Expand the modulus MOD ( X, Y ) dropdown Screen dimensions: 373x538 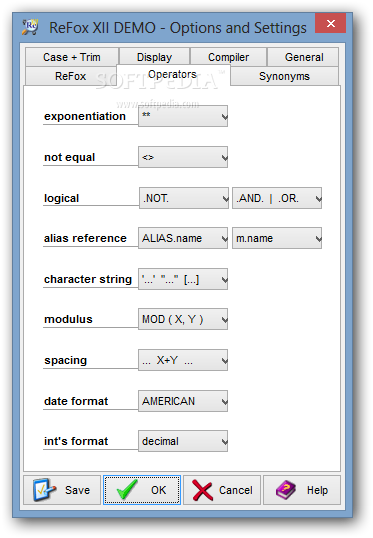point(183,319)
